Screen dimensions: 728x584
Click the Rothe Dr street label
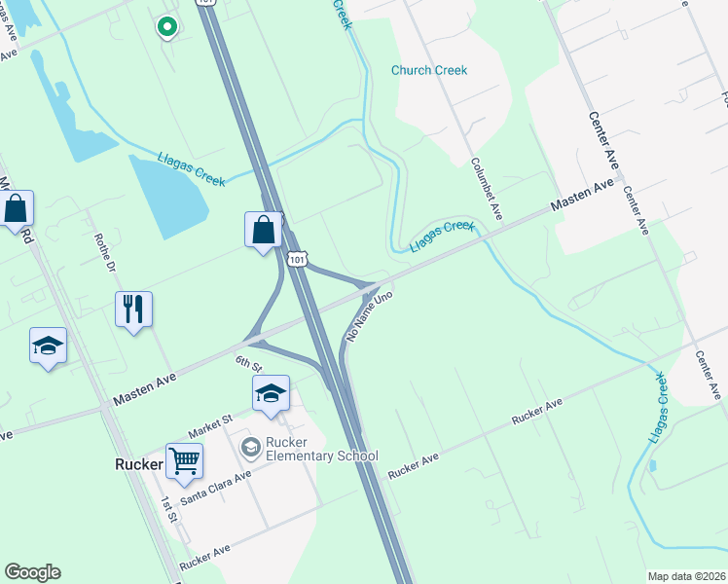click(x=105, y=253)
